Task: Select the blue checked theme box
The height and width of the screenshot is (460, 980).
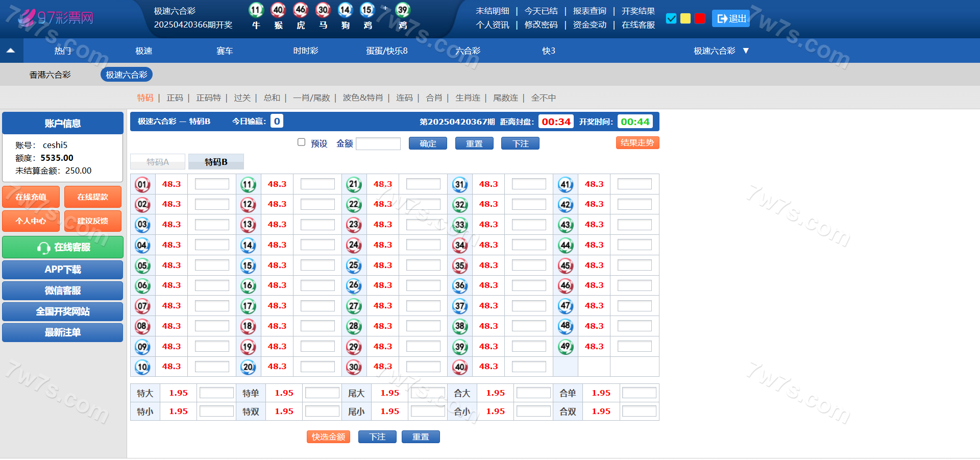Action: [x=671, y=18]
